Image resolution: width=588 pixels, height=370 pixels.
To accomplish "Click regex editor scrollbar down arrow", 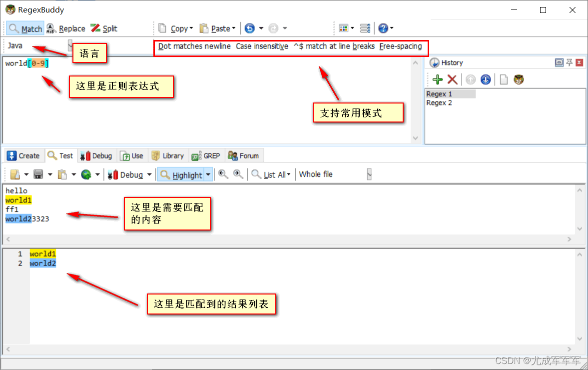I will pyautogui.click(x=416, y=138).
